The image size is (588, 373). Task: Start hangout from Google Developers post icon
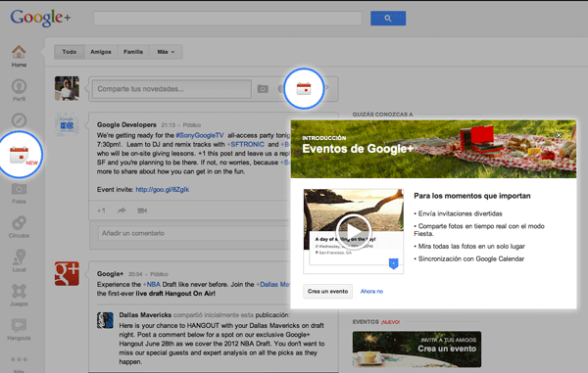142,210
